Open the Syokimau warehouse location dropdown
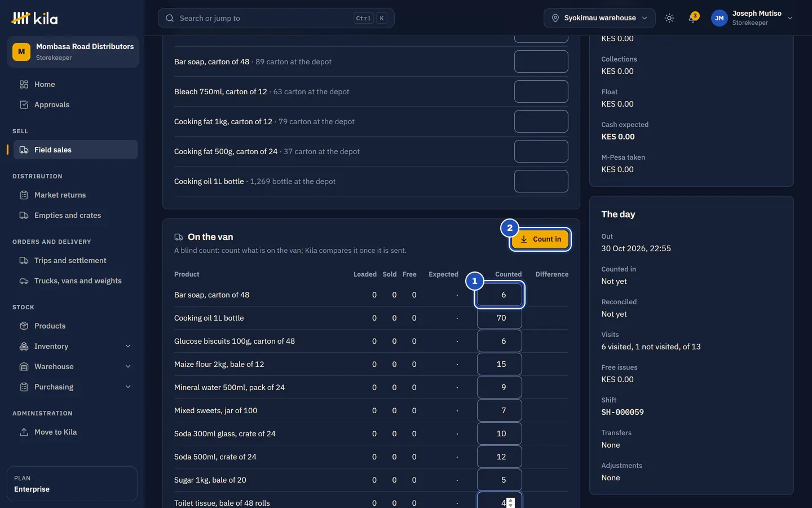 [x=599, y=18]
